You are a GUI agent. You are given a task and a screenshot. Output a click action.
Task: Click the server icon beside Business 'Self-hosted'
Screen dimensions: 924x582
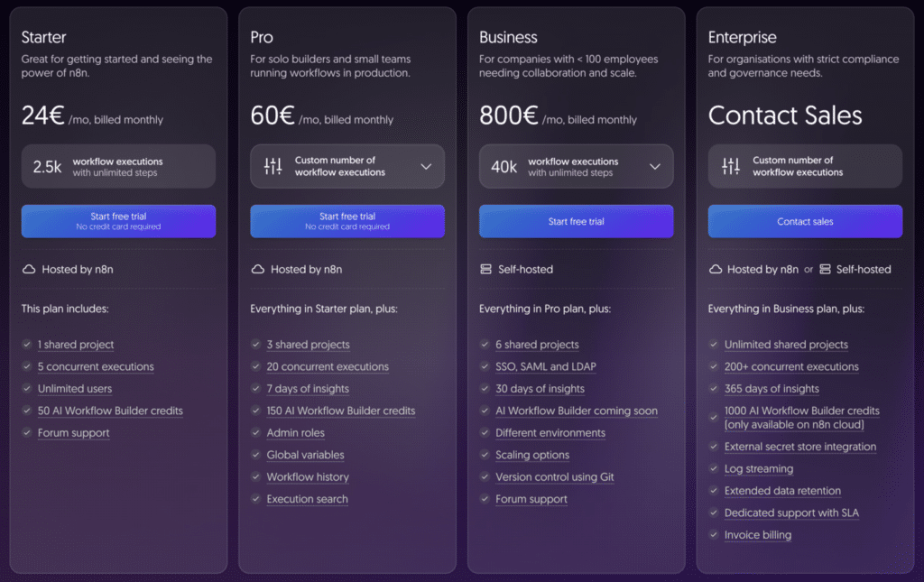pyautogui.click(x=486, y=269)
